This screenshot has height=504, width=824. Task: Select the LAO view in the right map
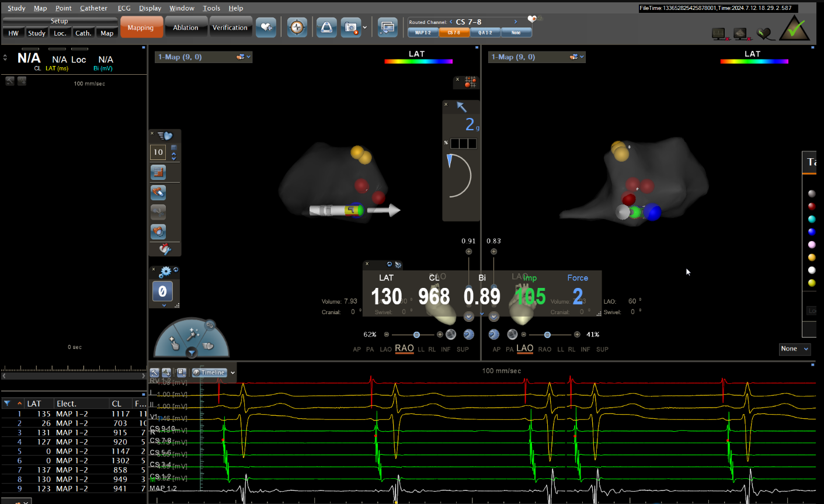(524, 348)
